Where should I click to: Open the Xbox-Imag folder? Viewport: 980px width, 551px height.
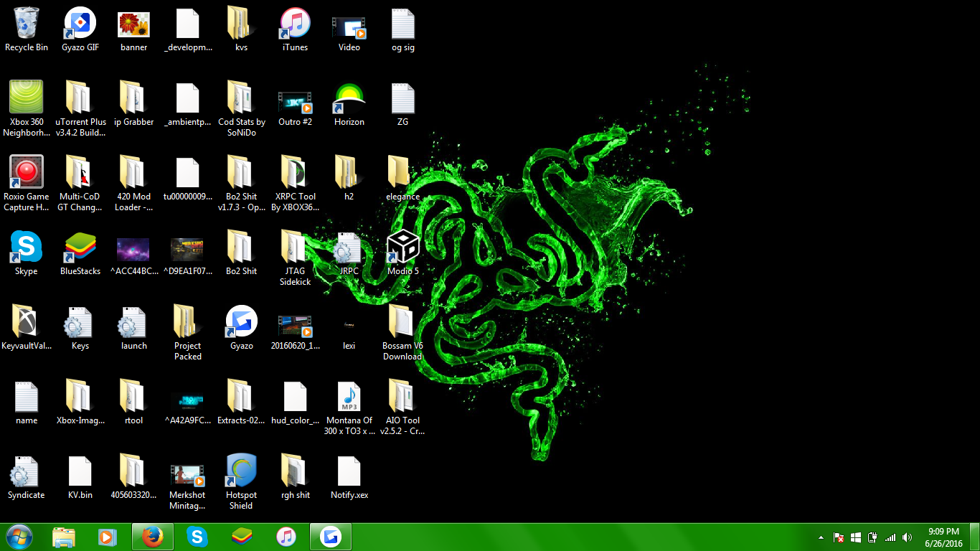point(80,403)
